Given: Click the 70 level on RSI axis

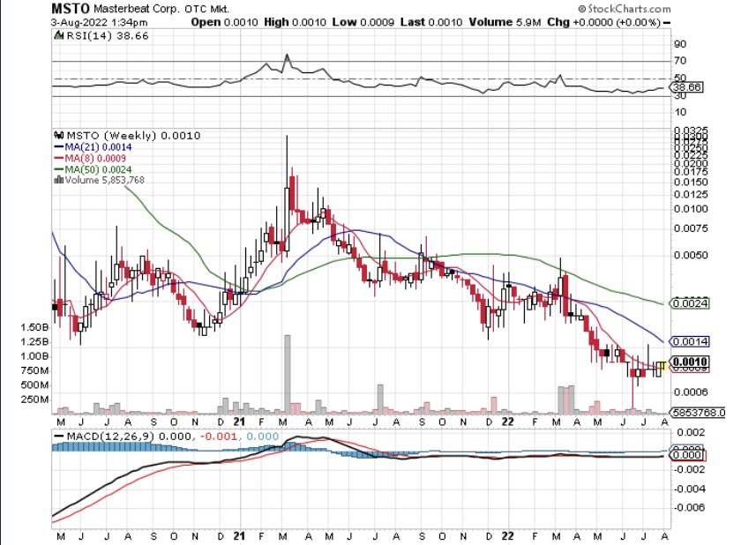Looking at the screenshot, I should point(680,61).
